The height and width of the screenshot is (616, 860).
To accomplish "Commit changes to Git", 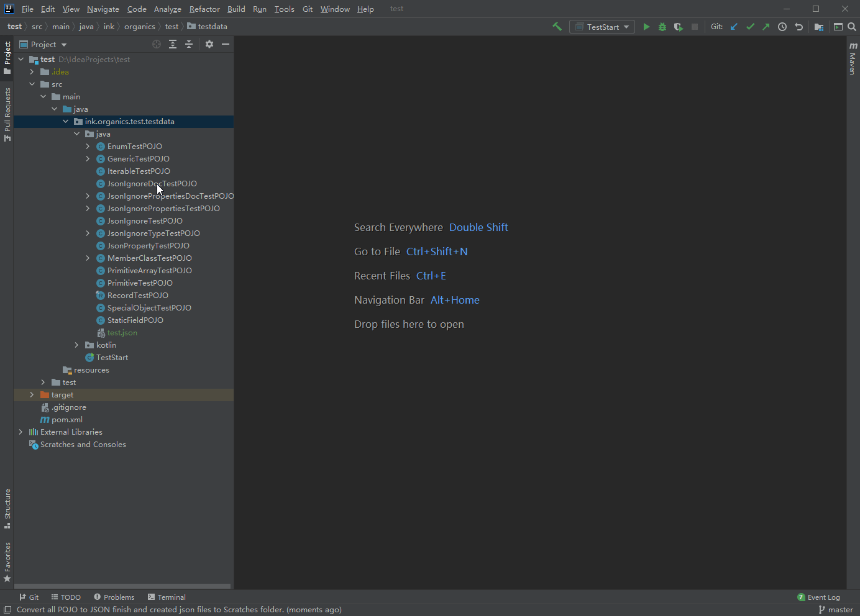I will [750, 27].
